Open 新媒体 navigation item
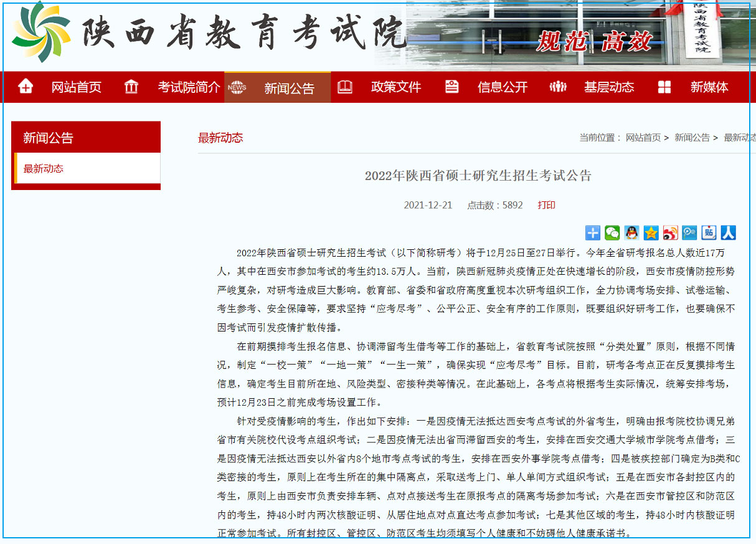 point(709,87)
